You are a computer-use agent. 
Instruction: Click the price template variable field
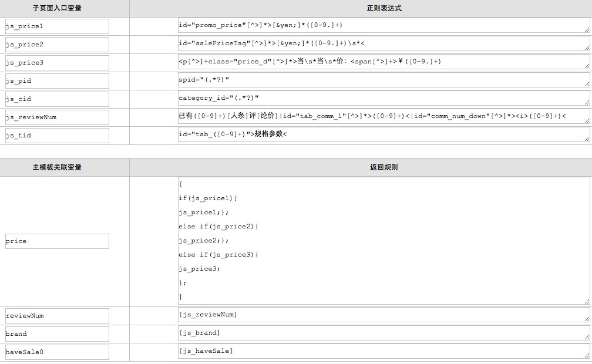pos(57,241)
